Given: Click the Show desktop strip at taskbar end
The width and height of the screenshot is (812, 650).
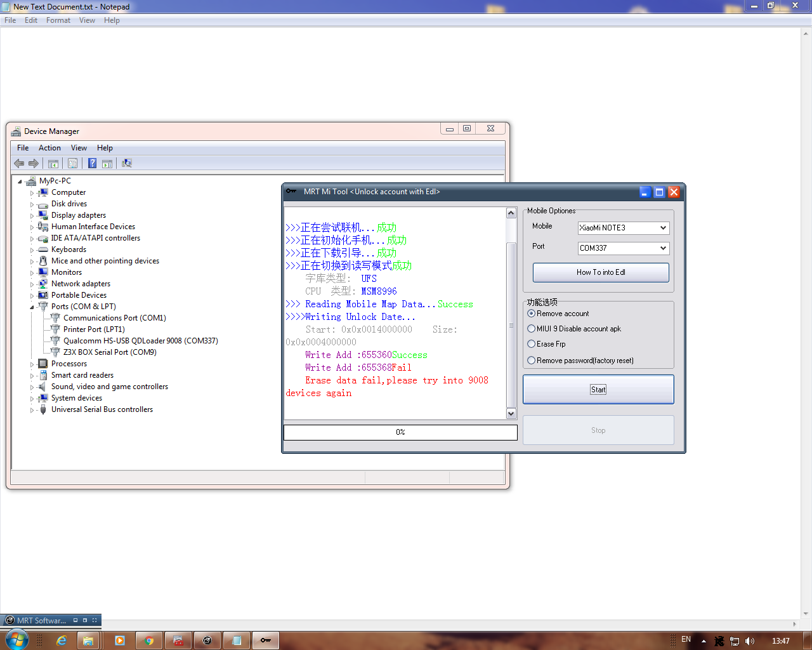Looking at the screenshot, I should pyautogui.click(x=808, y=640).
